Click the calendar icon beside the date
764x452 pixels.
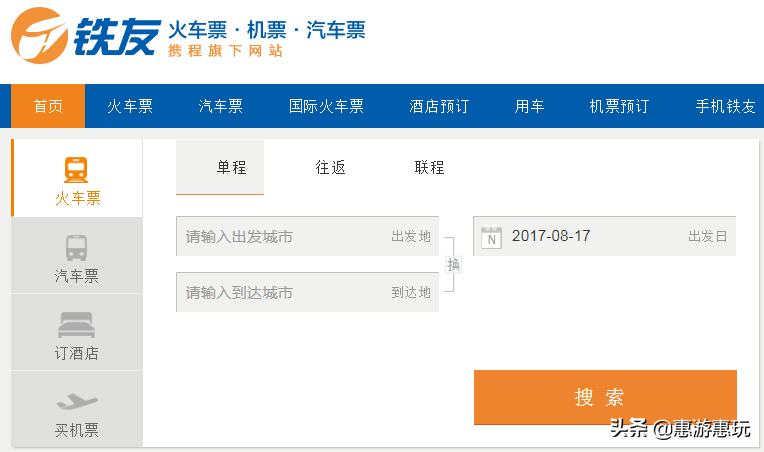click(x=491, y=237)
